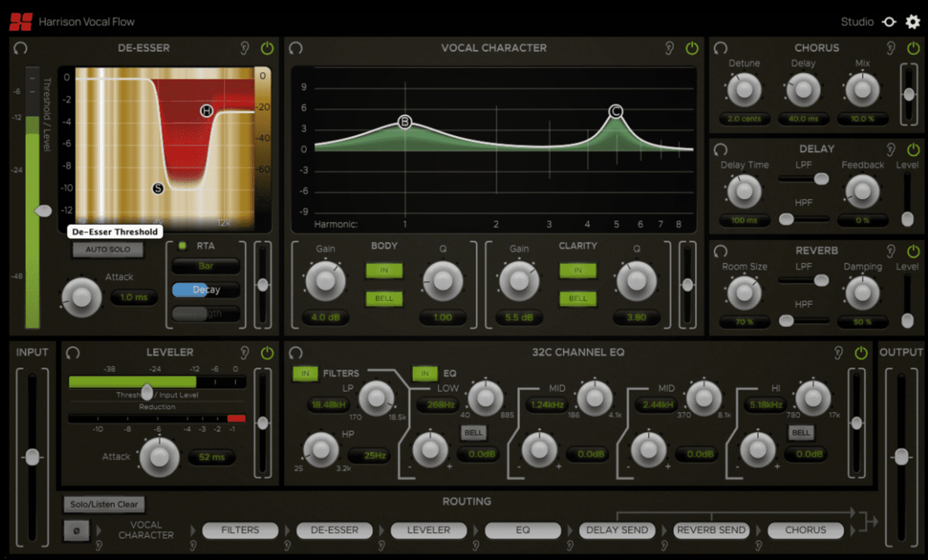This screenshot has height=560, width=928.
Task: Click the Detune knob in Chorus
Action: [744, 90]
